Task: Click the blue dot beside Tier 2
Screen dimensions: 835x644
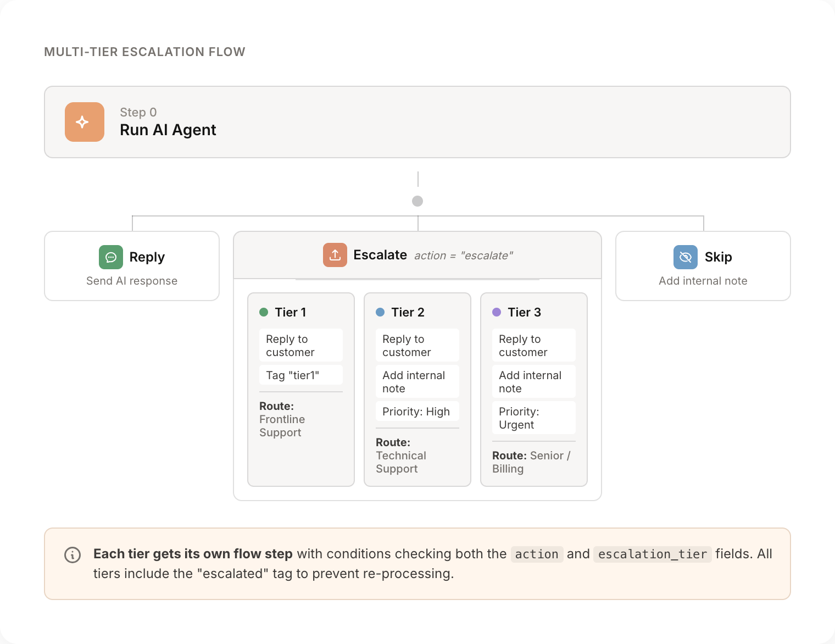Action: 381,312
